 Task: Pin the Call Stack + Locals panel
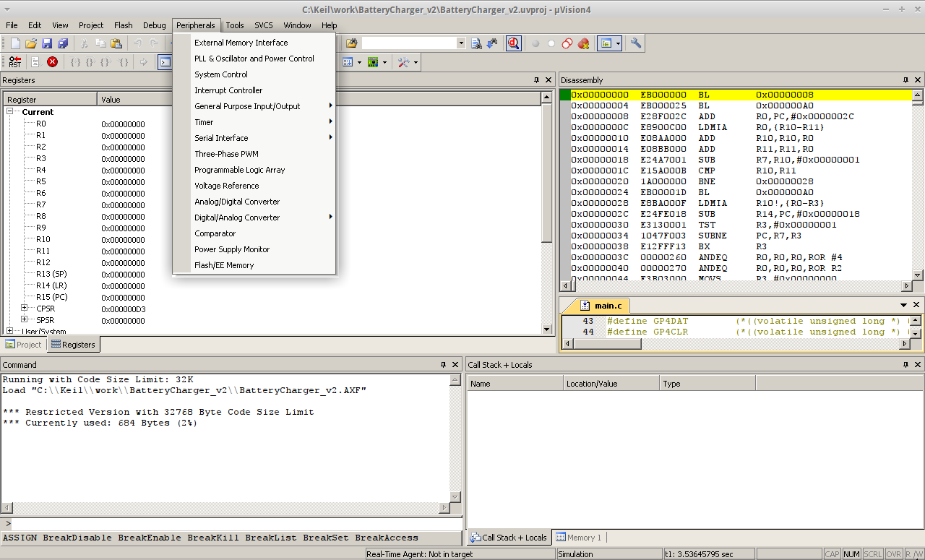[905, 365]
